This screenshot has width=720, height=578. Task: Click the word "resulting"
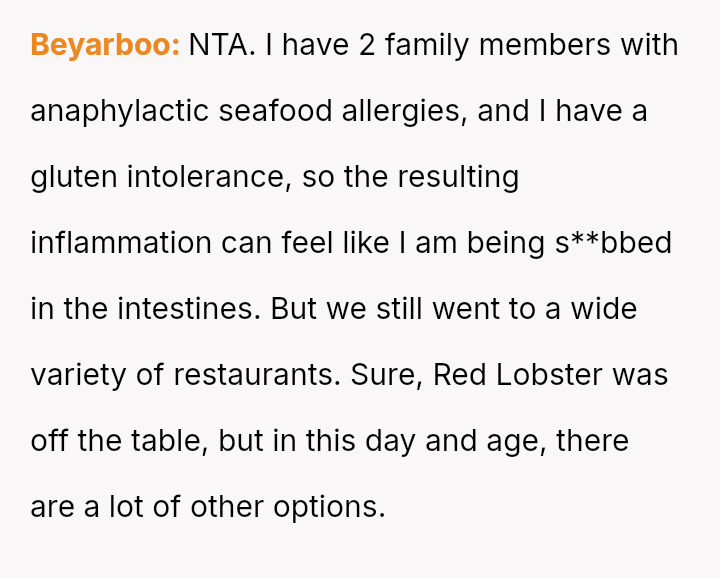[458, 177]
